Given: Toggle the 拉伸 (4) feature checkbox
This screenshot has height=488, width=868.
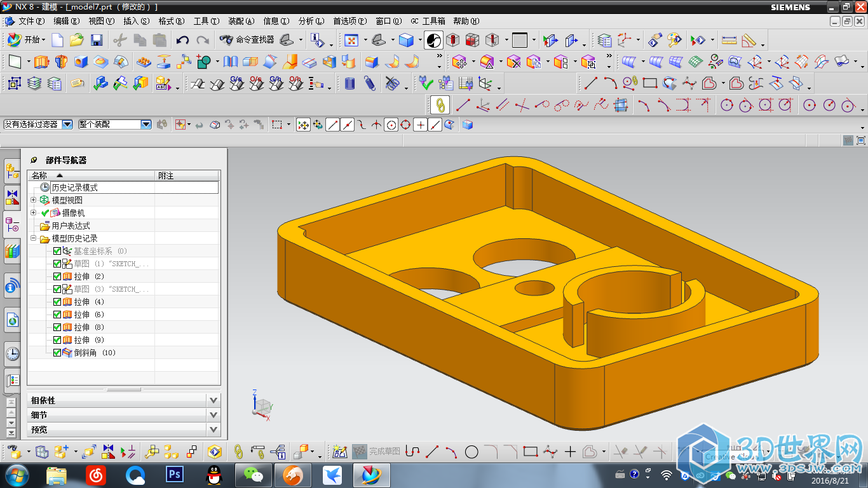Looking at the screenshot, I should pos(57,302).
